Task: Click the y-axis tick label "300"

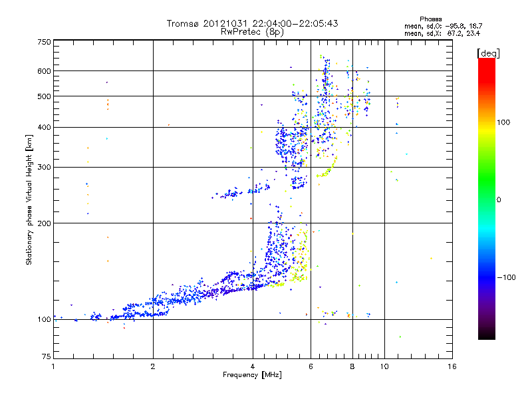Action: click(x=44, y=167)
